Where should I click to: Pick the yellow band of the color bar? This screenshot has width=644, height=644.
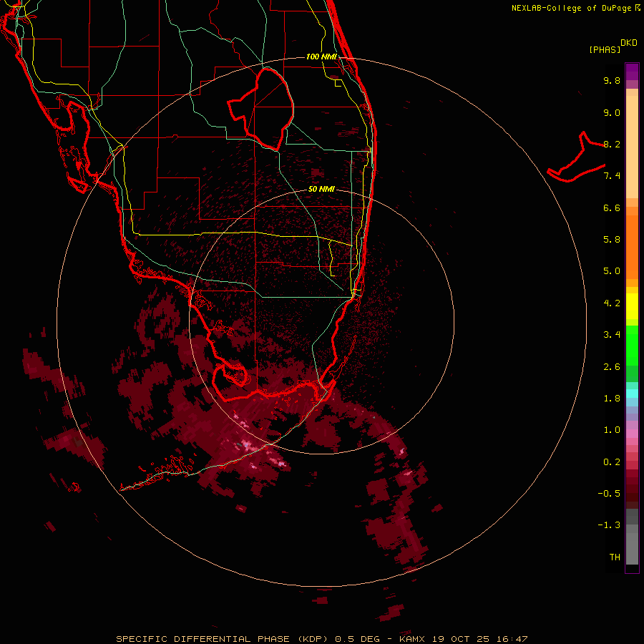pos(632,306)
